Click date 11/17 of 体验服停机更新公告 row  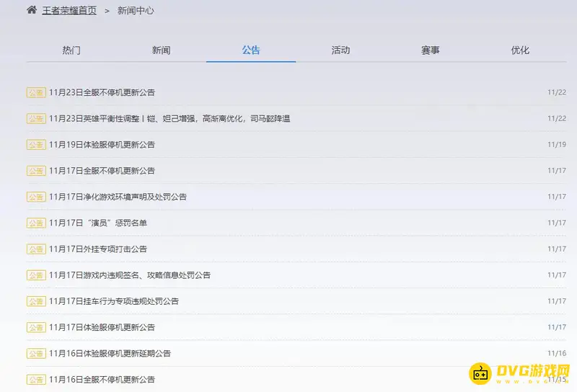(x=557, y=327)
